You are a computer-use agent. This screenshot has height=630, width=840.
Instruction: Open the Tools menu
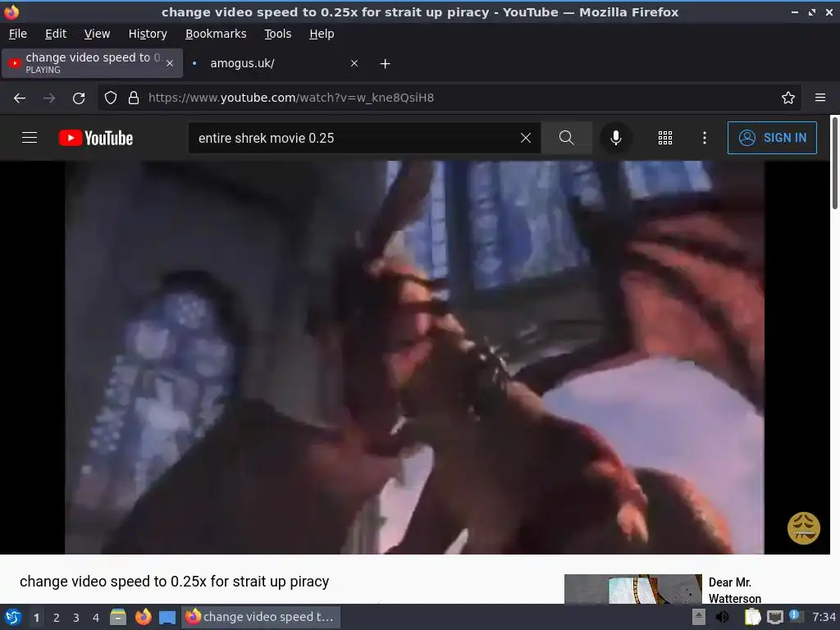tap(277, 34)
